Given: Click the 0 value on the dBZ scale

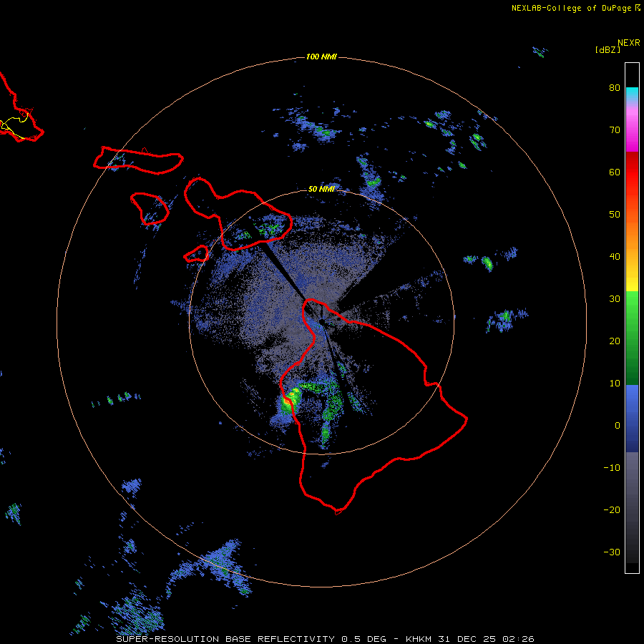Looking at the screenshot, I should [x=618, y=426].
